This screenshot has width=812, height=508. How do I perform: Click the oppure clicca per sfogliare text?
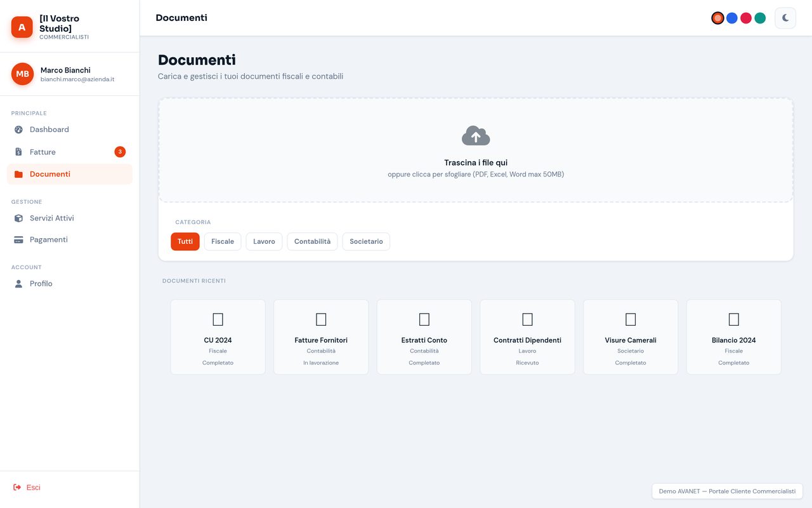pos(476,174)
